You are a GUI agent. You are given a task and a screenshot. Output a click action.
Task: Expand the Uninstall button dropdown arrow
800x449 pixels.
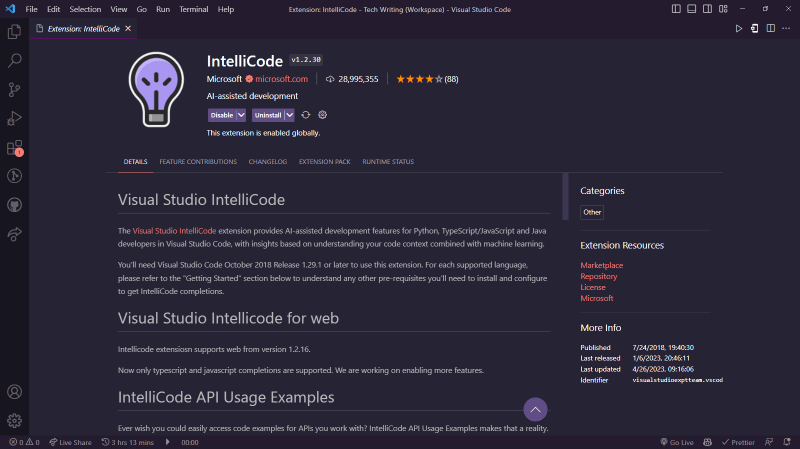point(289,115)
